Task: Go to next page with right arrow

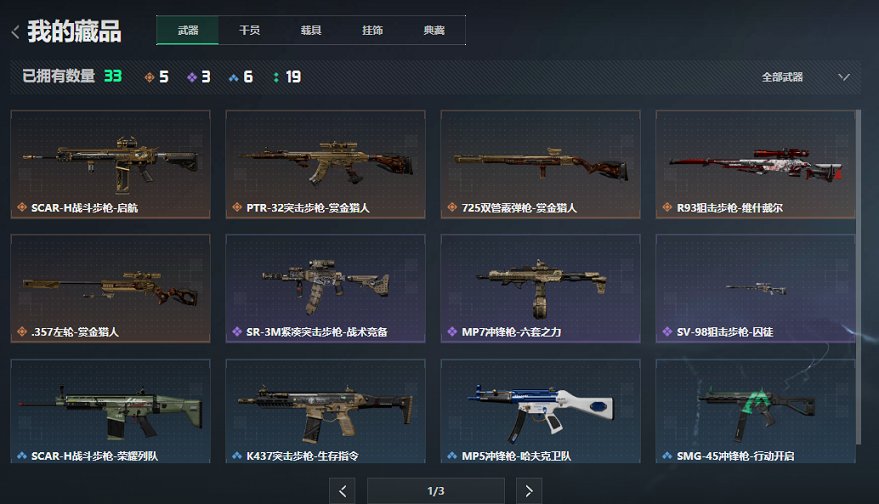Action: (x=529, y=491)
